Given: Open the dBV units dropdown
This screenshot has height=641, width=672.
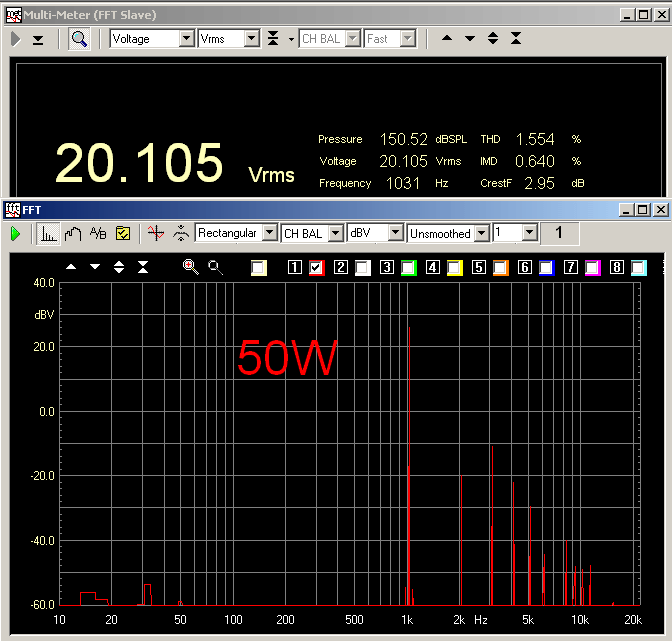Looking at the screenshot, I should [x=395, y=233].
